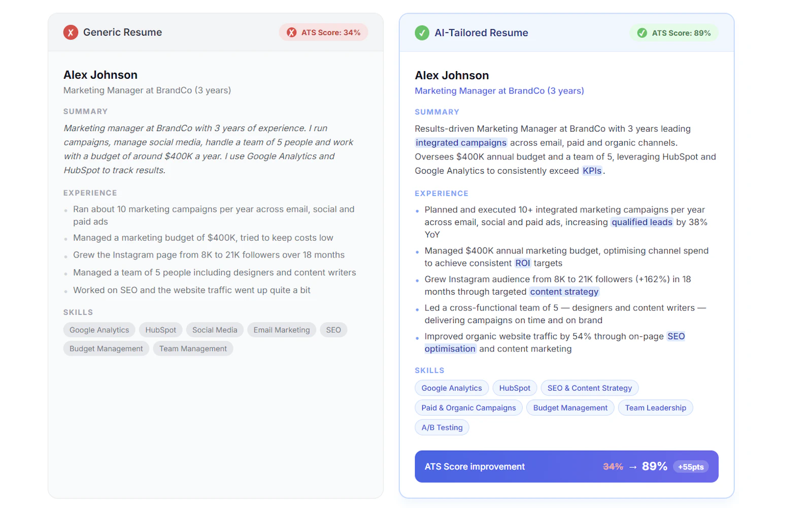Click the Generic Resume heading

coord(122,33)
